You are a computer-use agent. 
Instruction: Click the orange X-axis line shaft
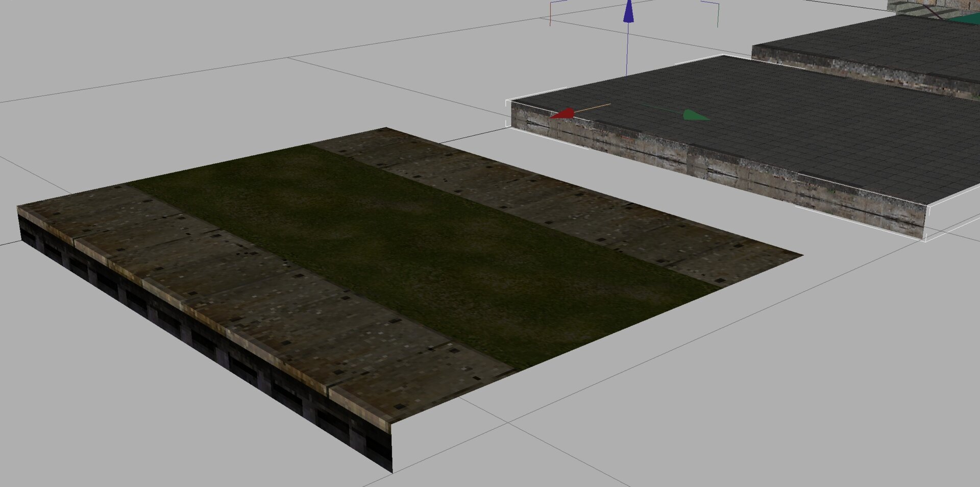coord(593,107)
